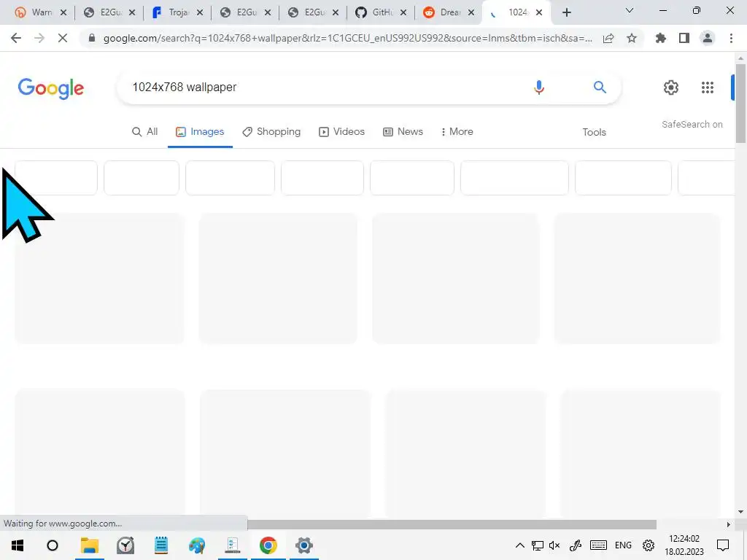This screenshot has height=560, width=747.
Task: Open the Google apps grid
Action: [x=708, y=87]
